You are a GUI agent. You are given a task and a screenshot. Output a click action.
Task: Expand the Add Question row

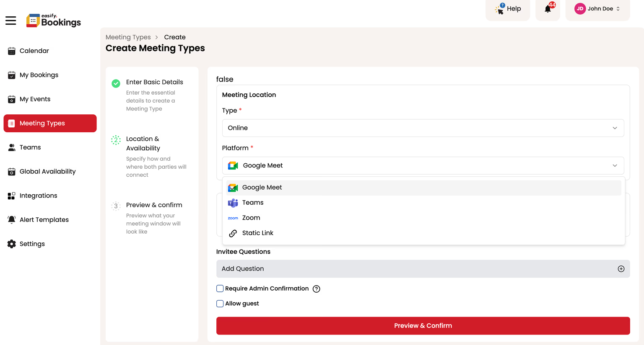[x=423, y=269]
